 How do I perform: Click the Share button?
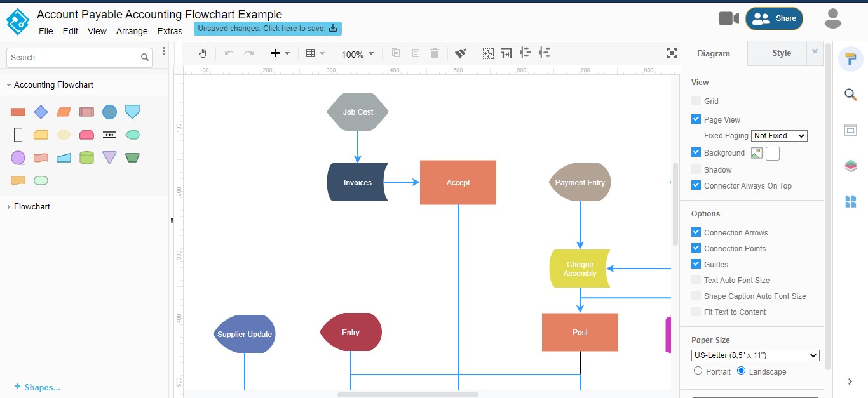pyautogui.click(x=774, y=18)
